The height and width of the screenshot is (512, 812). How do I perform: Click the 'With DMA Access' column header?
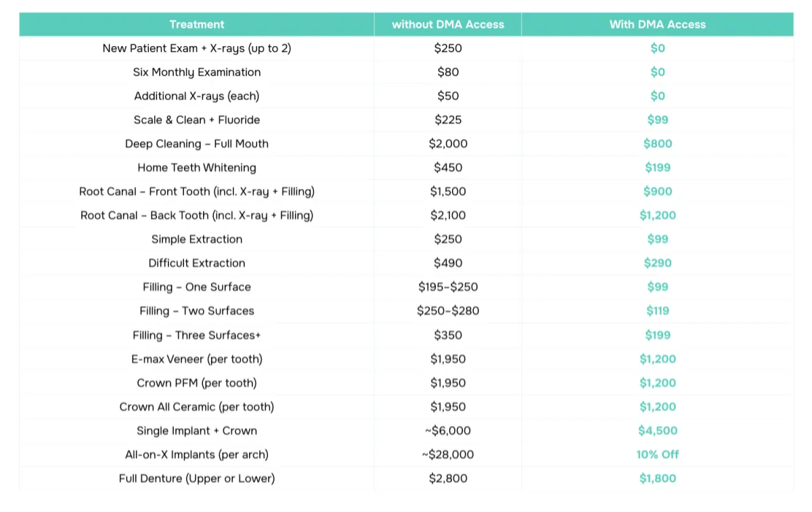[x=657, y=24]
